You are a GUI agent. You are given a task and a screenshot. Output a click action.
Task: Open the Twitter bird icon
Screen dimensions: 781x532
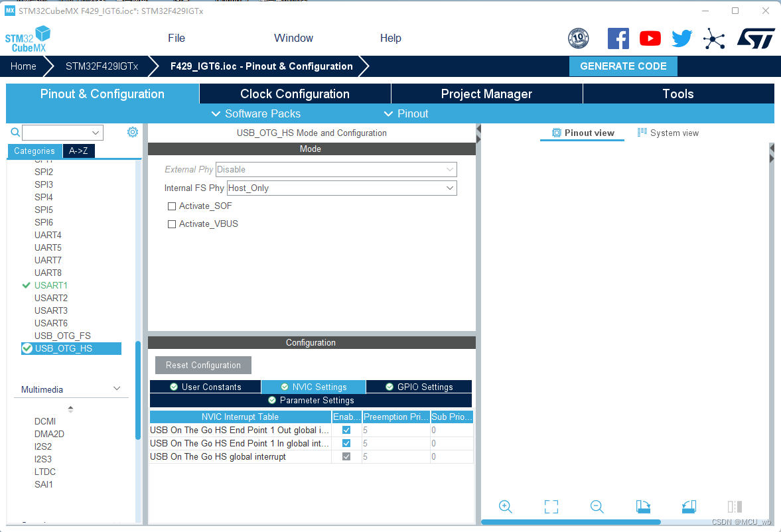coord(682,38)
